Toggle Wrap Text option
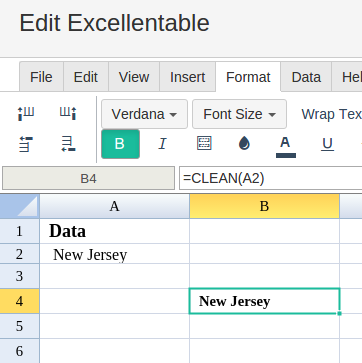The width and height of the screenshot is (362, 363). [x=331, y=114]
